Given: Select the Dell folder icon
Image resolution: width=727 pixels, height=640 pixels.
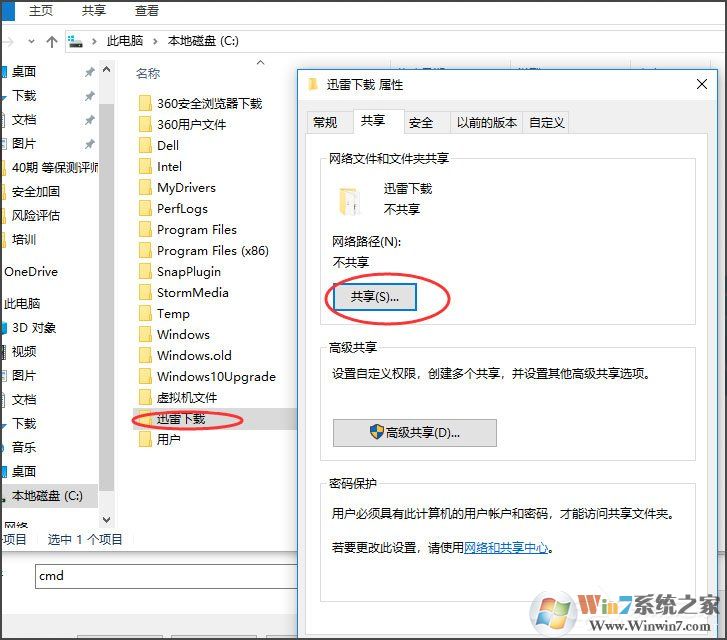Looking at the screenshot, I should click(x=145, y=145).
